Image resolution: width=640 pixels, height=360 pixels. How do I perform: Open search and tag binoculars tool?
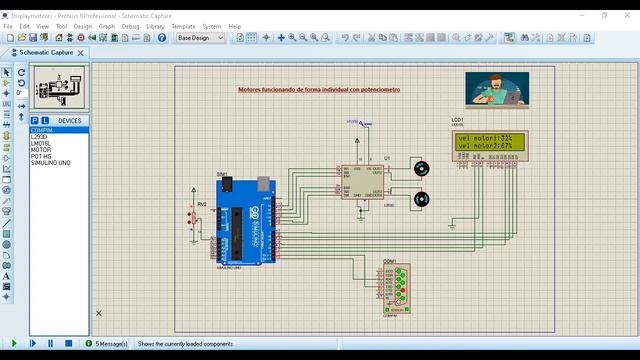(525, 38)
